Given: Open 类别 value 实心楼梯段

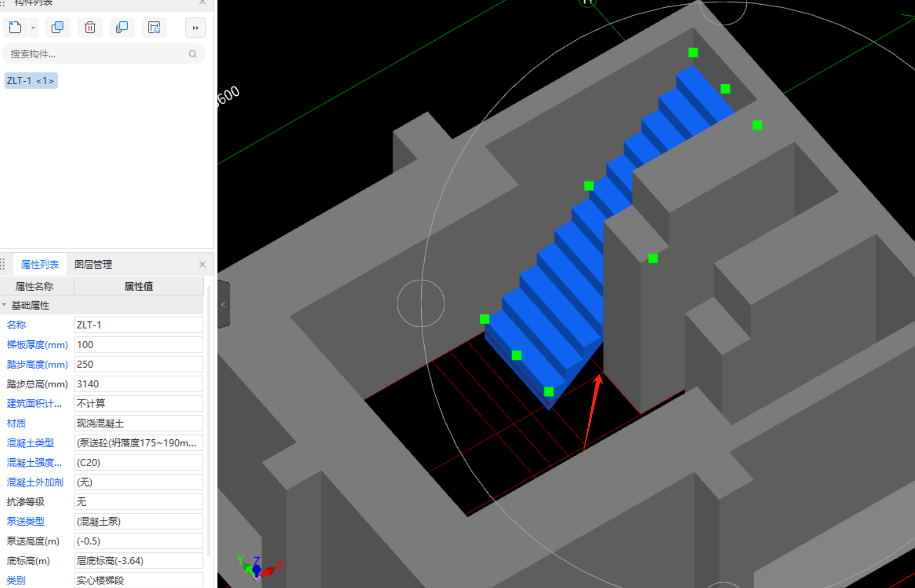Looking at the screenshot, I should (139, 580).
